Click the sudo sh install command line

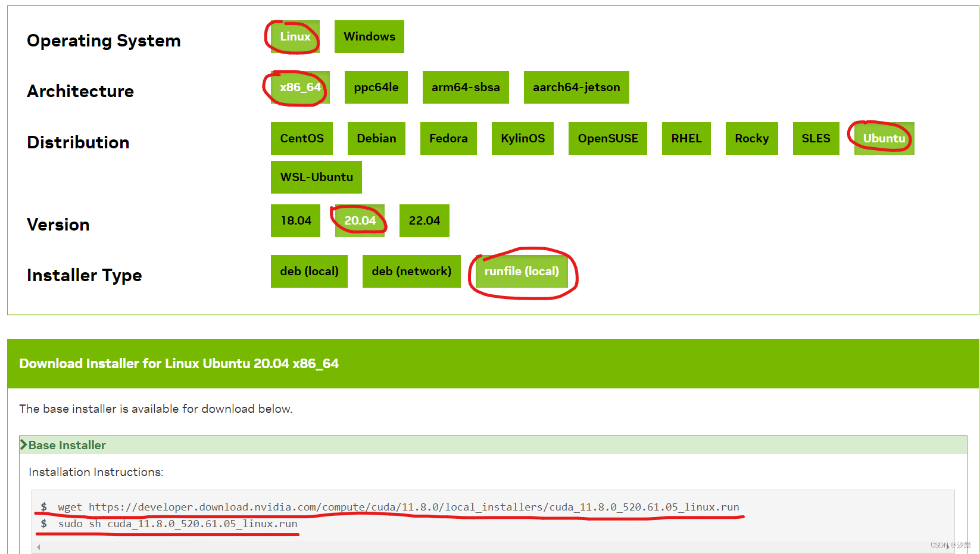[x=177, y=524]
